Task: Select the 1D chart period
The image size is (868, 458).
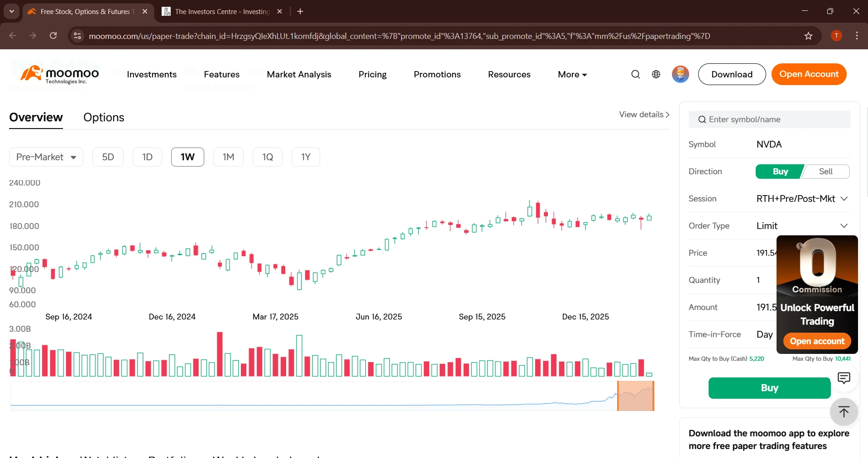Action: pos(147,157)
